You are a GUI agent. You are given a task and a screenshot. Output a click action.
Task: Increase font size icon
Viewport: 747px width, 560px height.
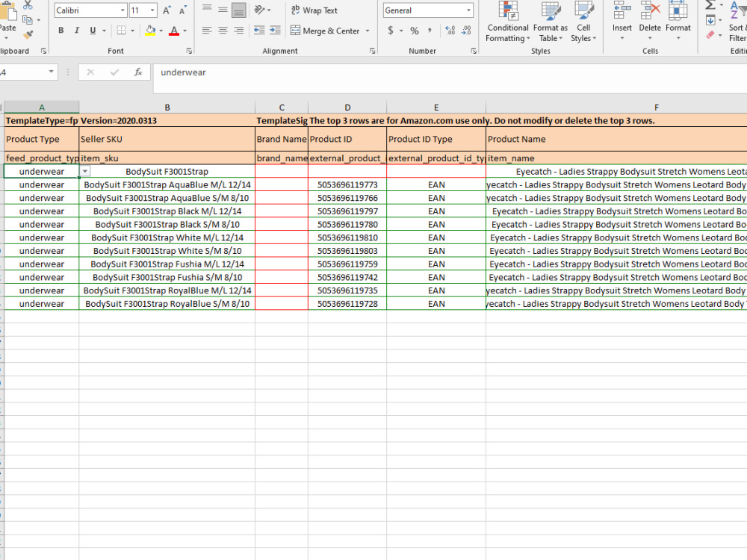[x=167, y=10]
